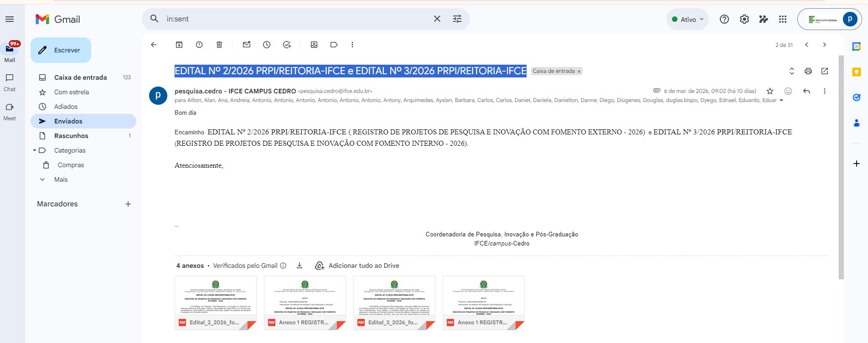The height and width of the screenshot is (343, 868).
Task: Expand the recipient details arrow
Action: (781, 101)
